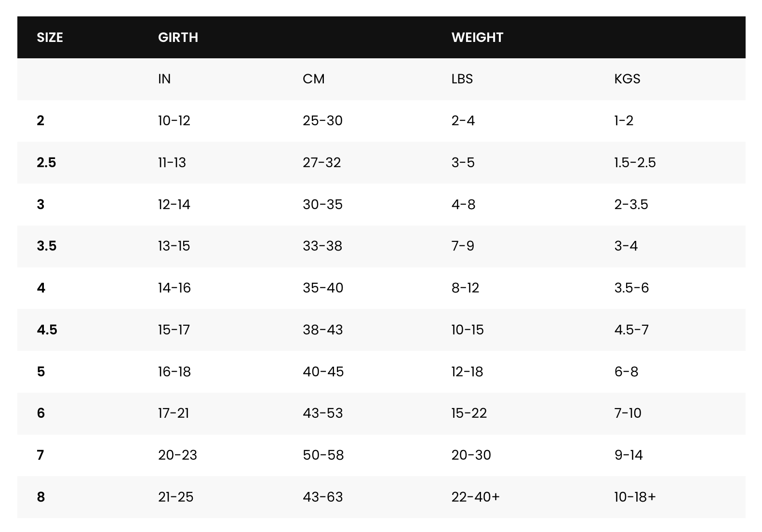762x532 pixels.
Task: Click the WEIGHT column header
Action: (477, 38)
